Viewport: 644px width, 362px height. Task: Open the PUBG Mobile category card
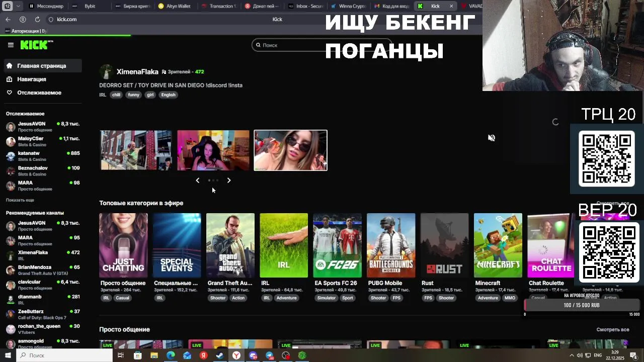(x=391, y=245)
